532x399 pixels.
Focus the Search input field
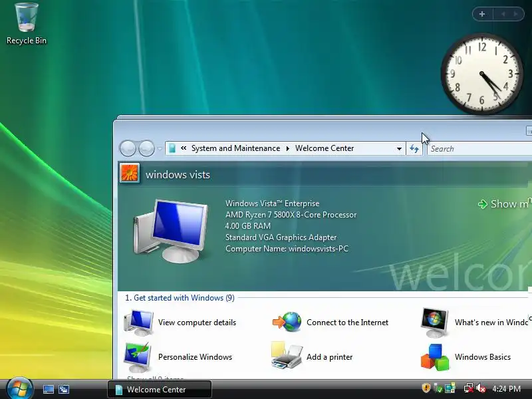coord(479,148)
